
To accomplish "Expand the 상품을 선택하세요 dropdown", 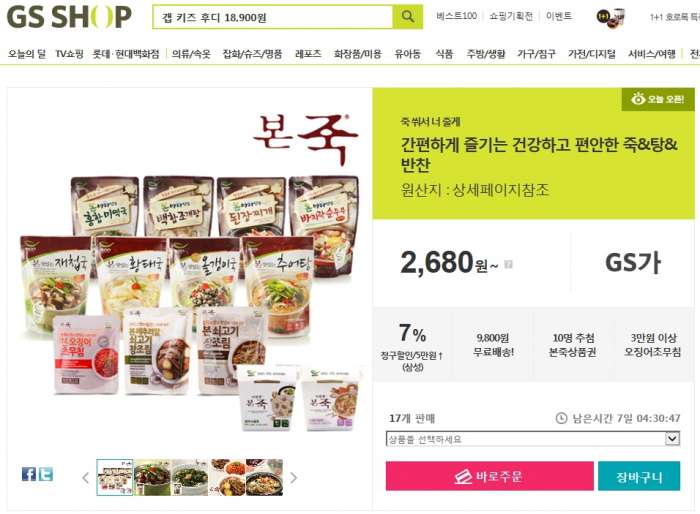I will (533, 439).
